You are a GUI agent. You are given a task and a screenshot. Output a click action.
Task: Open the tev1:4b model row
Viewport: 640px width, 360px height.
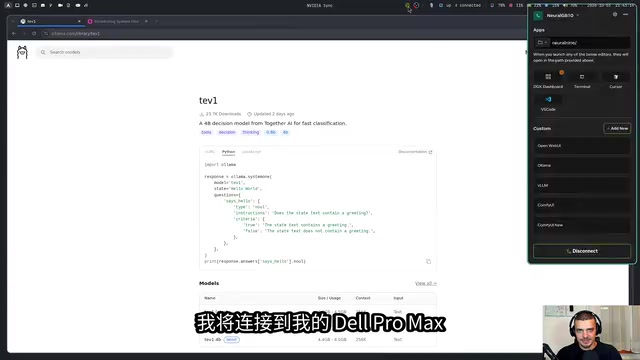click(x=318, y=340)
